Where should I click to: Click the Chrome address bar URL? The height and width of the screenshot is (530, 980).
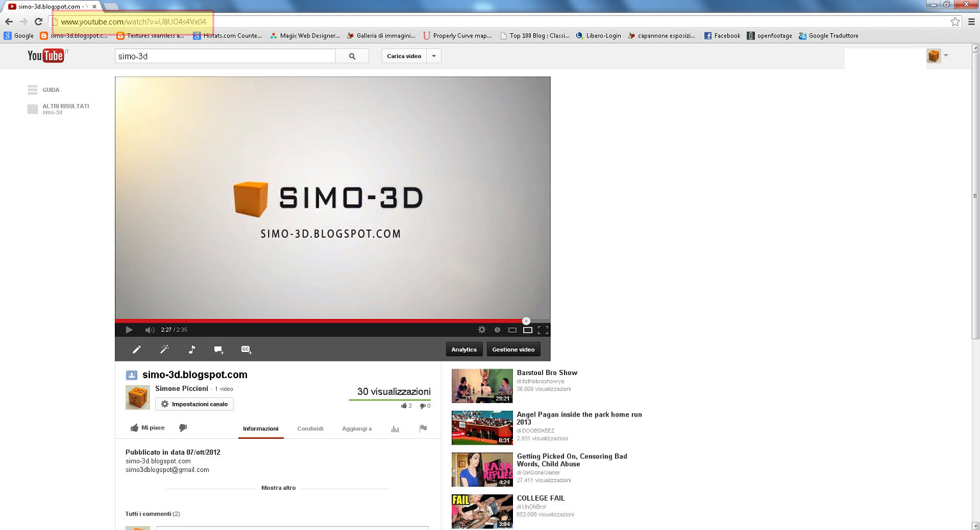click(x=133, y=22)
